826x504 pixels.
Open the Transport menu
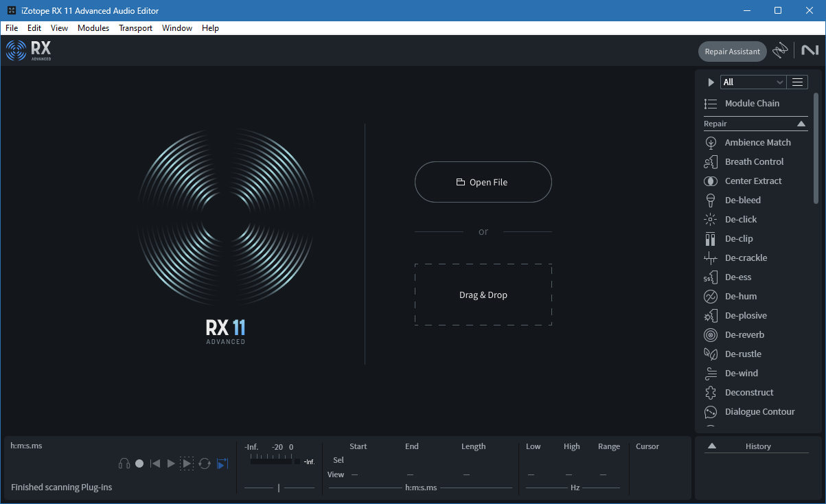(135, 27)
